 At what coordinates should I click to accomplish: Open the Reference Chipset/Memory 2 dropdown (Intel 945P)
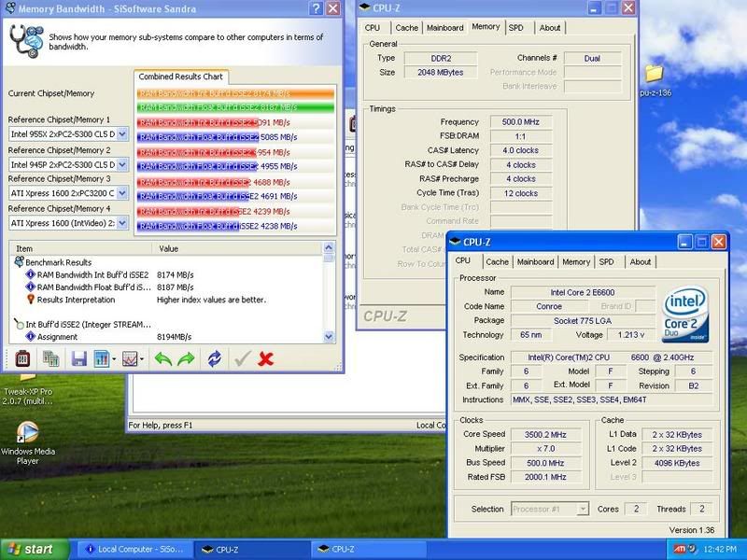click(x=122, y=165)
